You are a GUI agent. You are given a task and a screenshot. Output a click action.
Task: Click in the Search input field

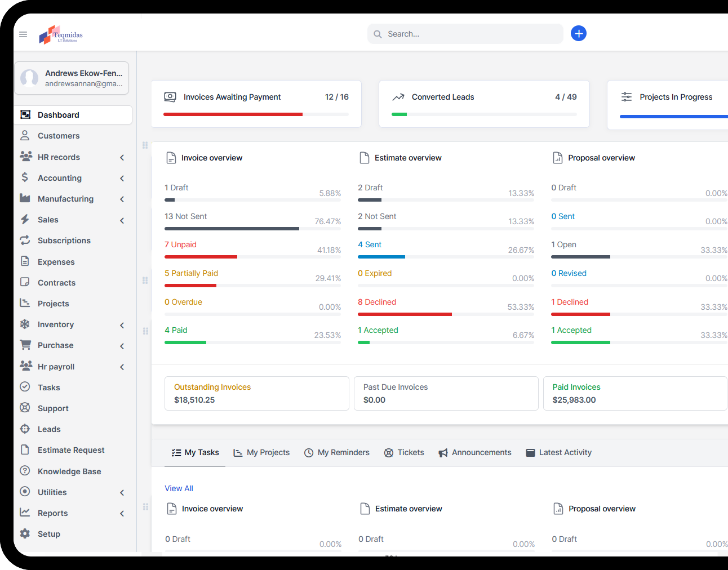tap(470, 34)
